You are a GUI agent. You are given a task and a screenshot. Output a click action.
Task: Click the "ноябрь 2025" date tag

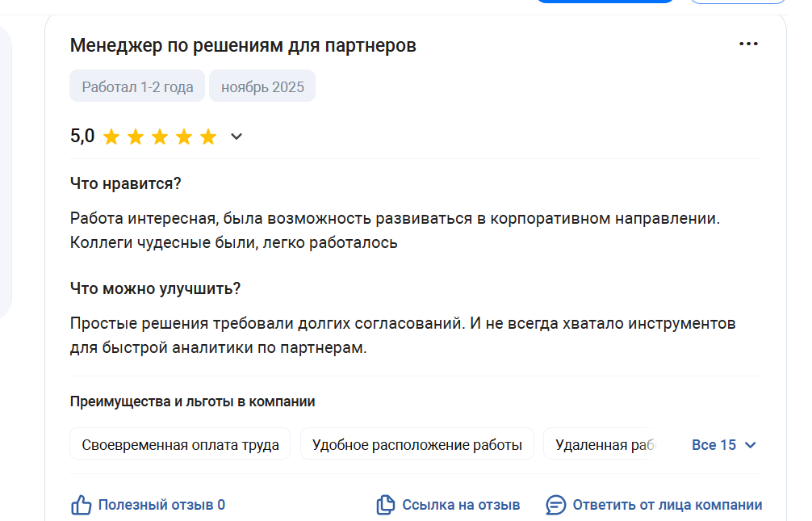click(262, 87)
